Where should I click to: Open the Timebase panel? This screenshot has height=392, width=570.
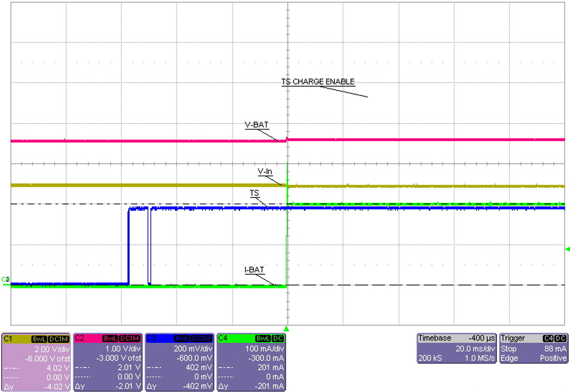click(x=434, y=338)
